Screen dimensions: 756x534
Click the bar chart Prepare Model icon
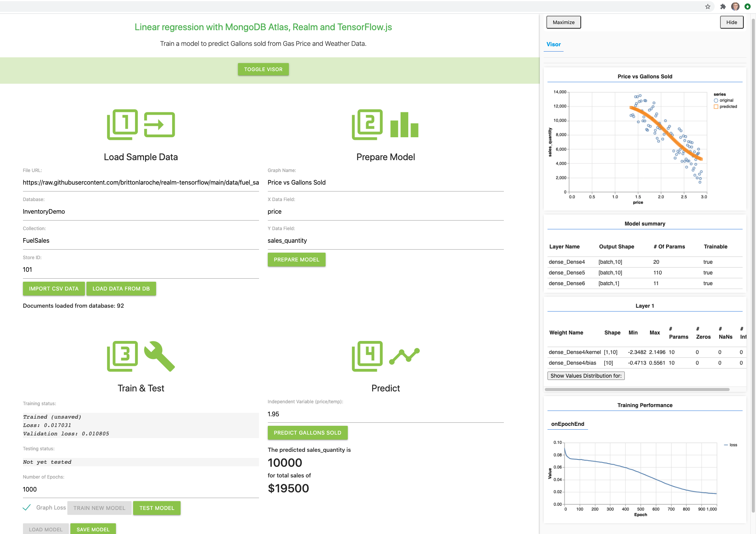coord(404,125)
